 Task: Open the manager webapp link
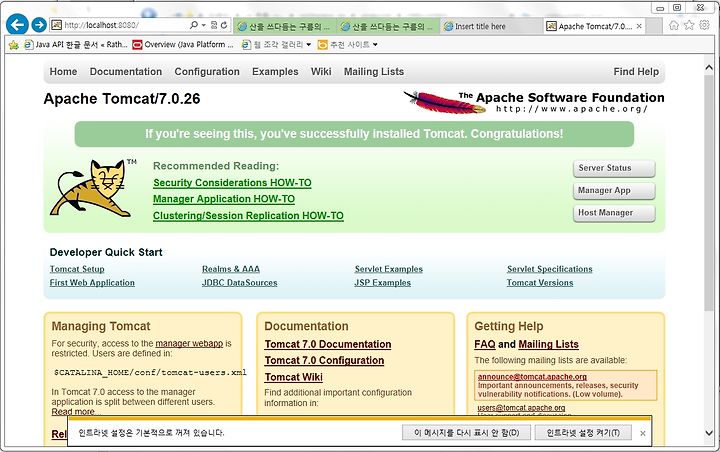point(189,344)
